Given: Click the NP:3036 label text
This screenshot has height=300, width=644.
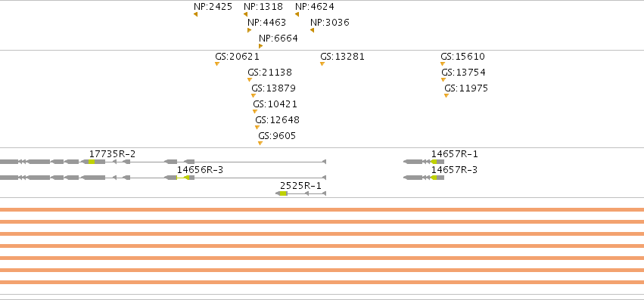Looking at the screenshot, I should pyautogui.click(x=330, y=23).
